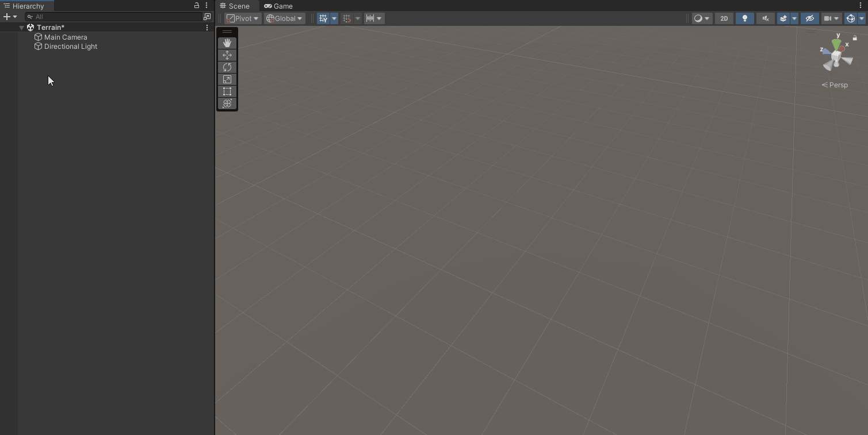The width and height of the screenshot is (868, 435).
Task: Switch to the Hierarchy tab
Action: [28, 6]
